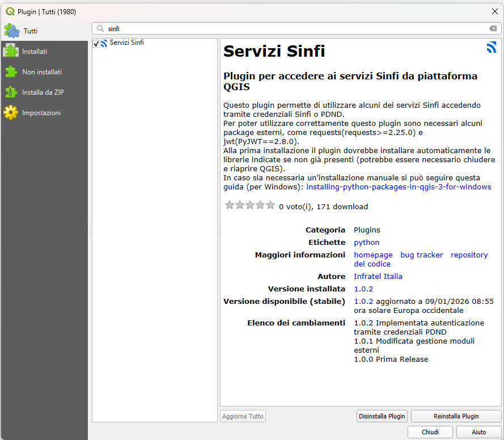Image resolution: width=504 pixels, height=440 pixels.
Task: Open the Infratel Italia author link
Action: click(378, 276)
